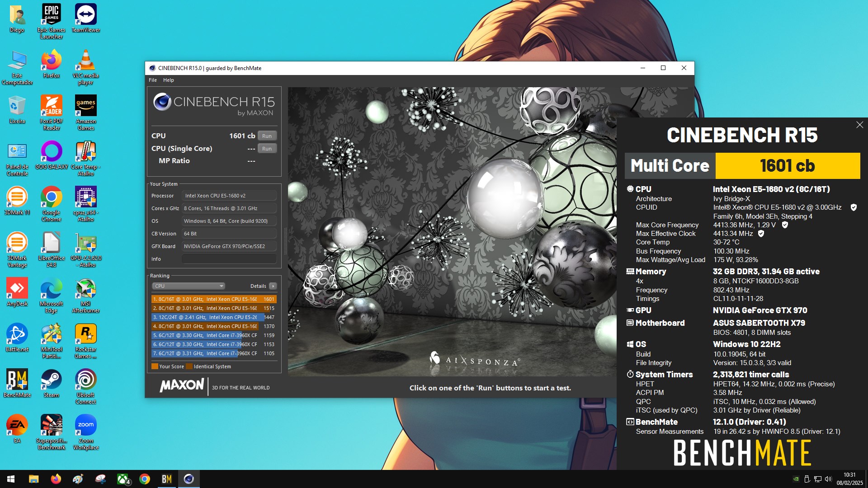
Task: Select ranking row 1 scoring 1601
Action: 213,299
